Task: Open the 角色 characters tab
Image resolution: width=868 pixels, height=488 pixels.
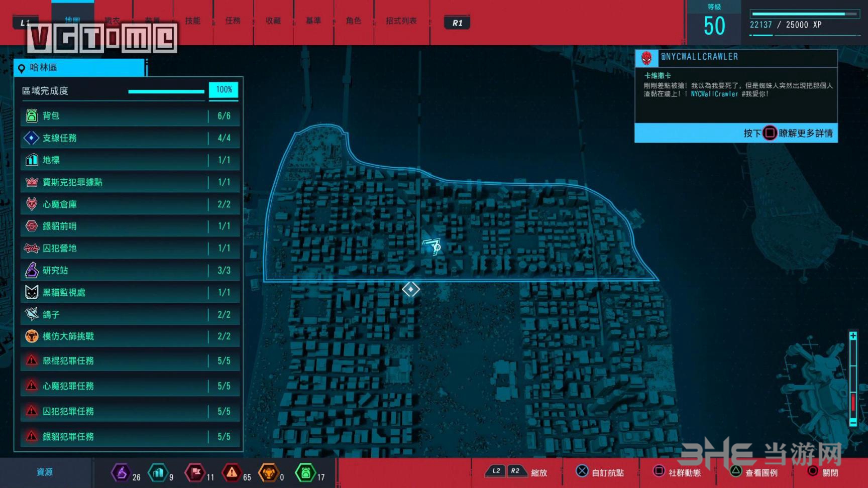Action: 354,21
